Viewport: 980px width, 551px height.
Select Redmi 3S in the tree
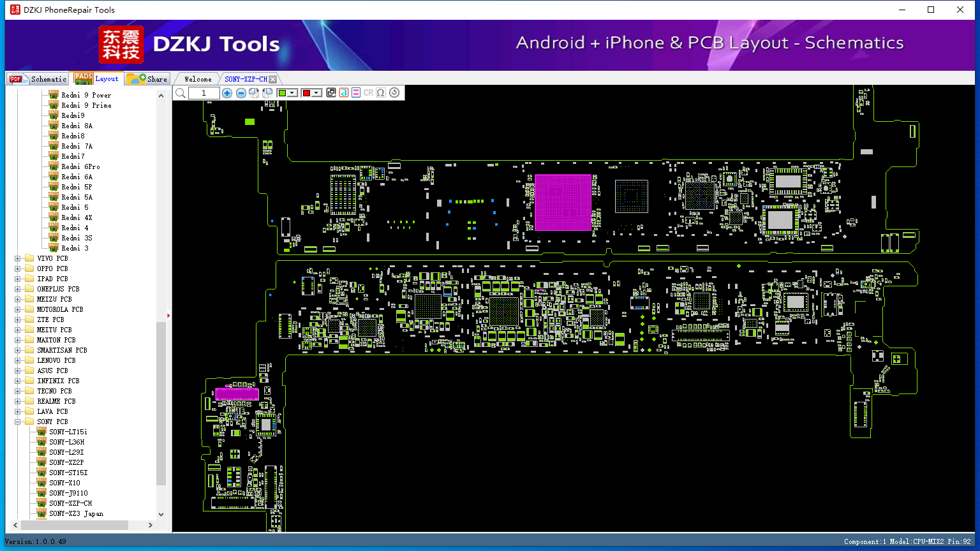pyautogui.click(x=77, y=238)
